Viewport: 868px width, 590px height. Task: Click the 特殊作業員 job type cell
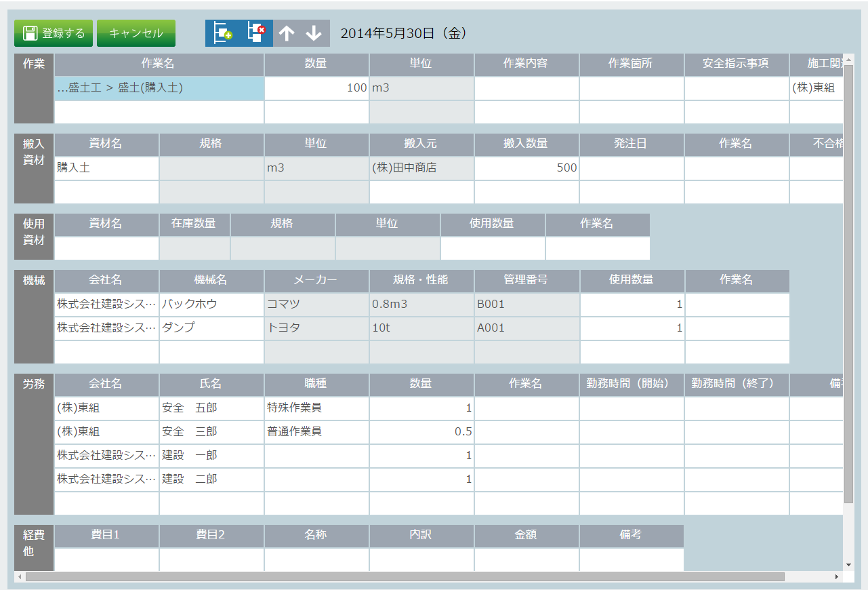pos(316,408)
